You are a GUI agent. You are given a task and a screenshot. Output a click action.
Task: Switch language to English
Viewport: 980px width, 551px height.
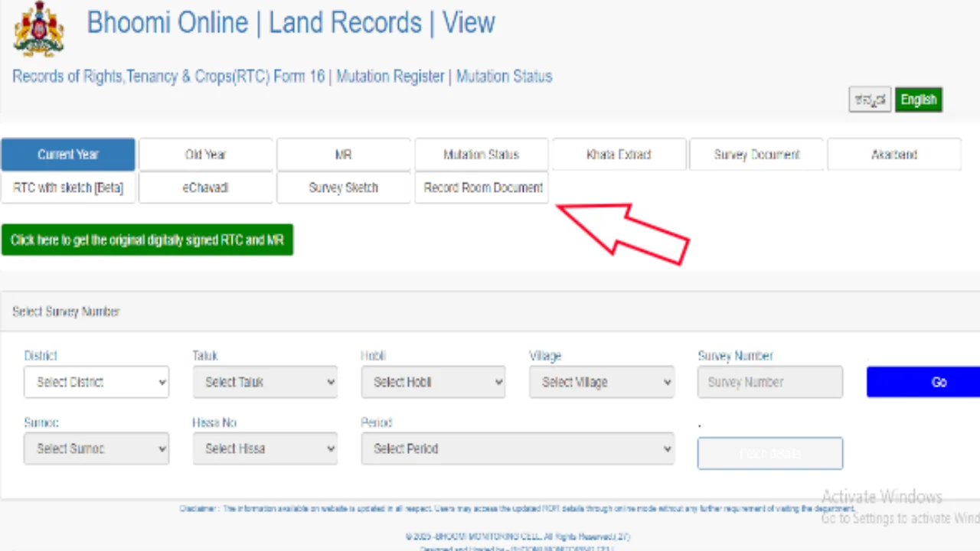[x=918, y=99]
